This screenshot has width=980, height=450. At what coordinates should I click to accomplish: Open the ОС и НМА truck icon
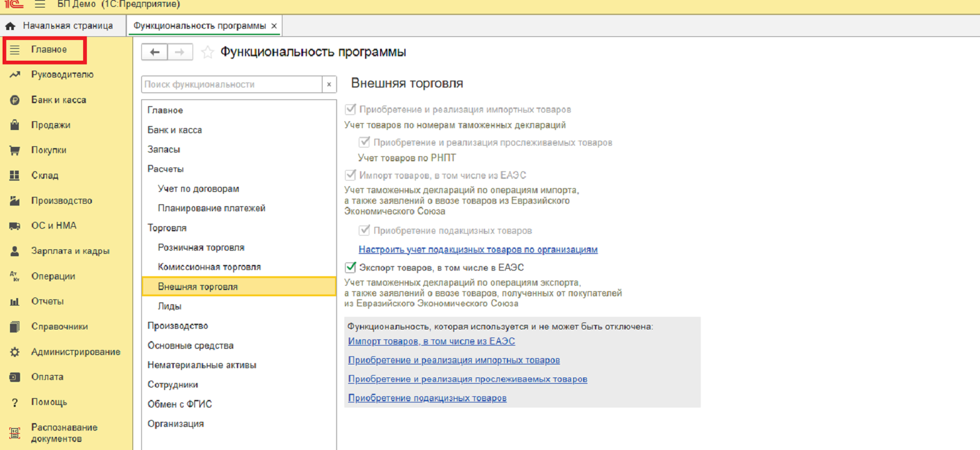[15, 226]
